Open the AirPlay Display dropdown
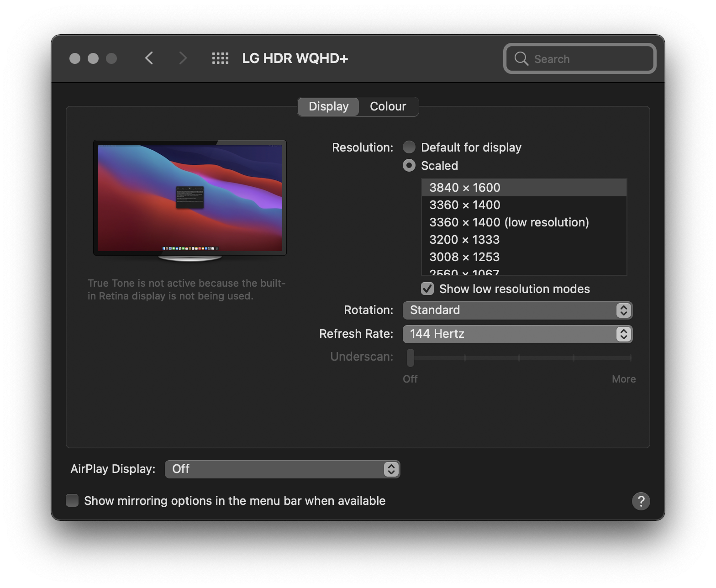Image resolution: width=716 pixels, height=588 pixels. pos(282,469)
